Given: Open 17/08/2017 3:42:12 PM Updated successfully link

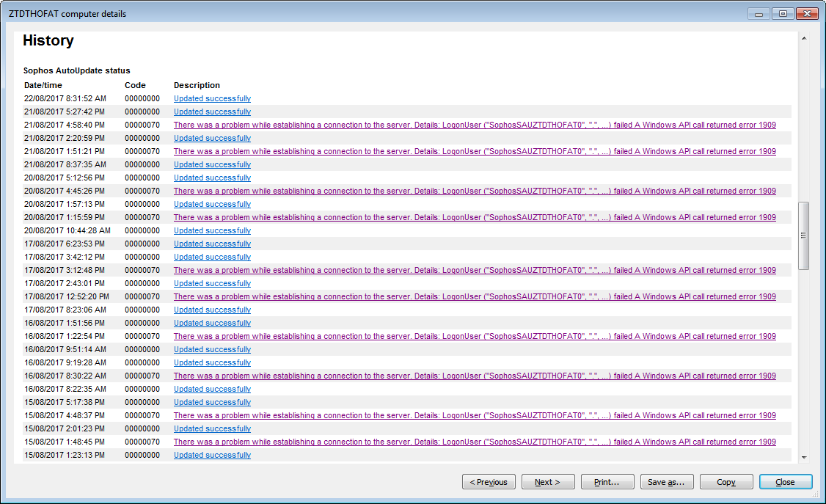Looking at the screenshot, I should [212, 257].
